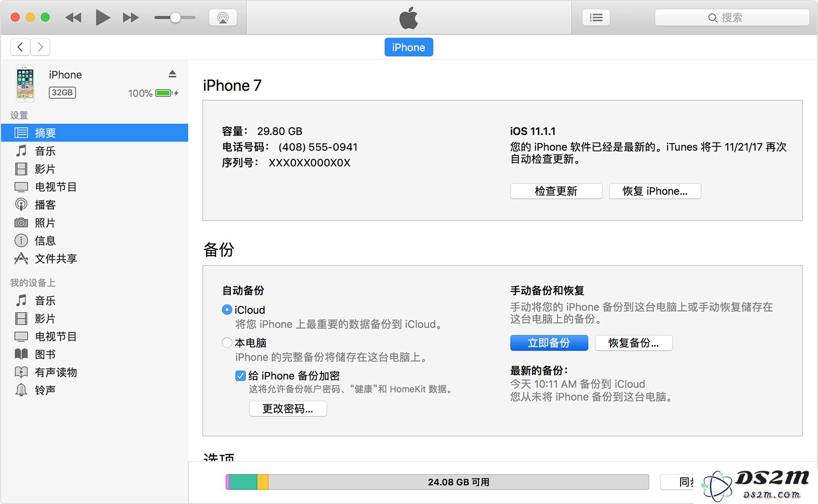Viewport: 818px width, 504px height.
Task: Click the phone number (408) 555-0941
Action: pyautogui.click(x=318, y=147)
